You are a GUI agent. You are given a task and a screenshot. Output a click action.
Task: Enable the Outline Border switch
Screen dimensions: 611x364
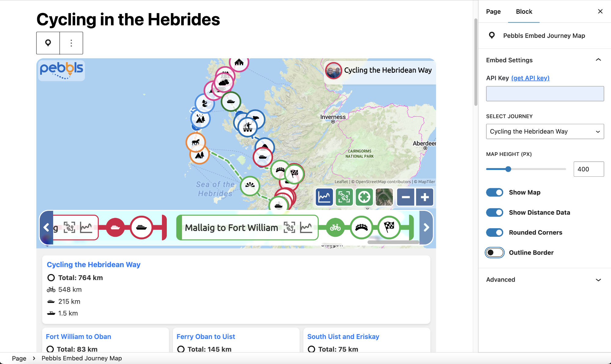click(x=495, y=253)
